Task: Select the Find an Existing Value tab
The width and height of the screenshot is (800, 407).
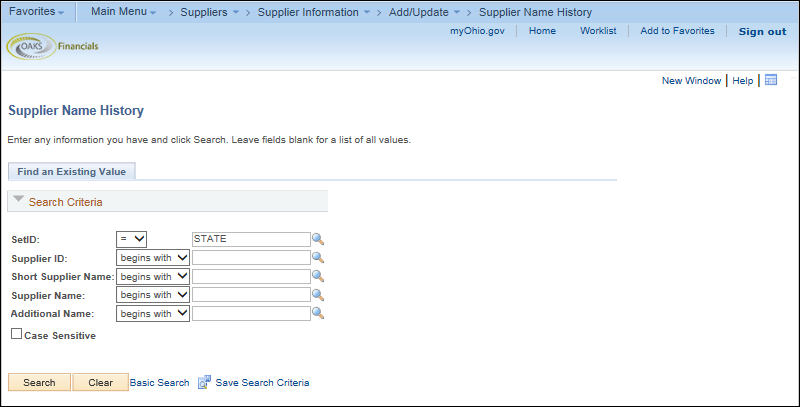Action: click(x=71, y=171)
